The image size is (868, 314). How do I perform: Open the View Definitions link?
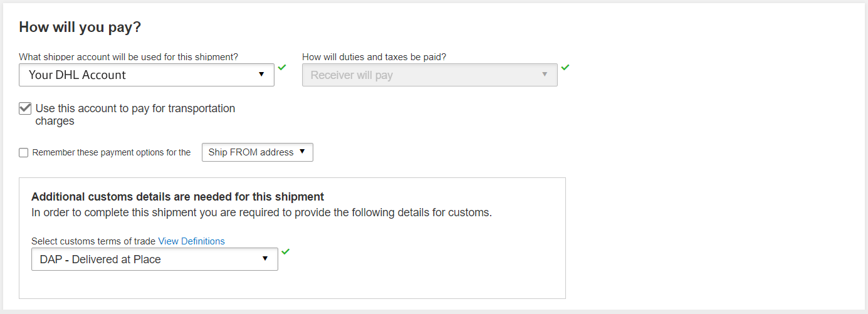click(x=192, y=241)
